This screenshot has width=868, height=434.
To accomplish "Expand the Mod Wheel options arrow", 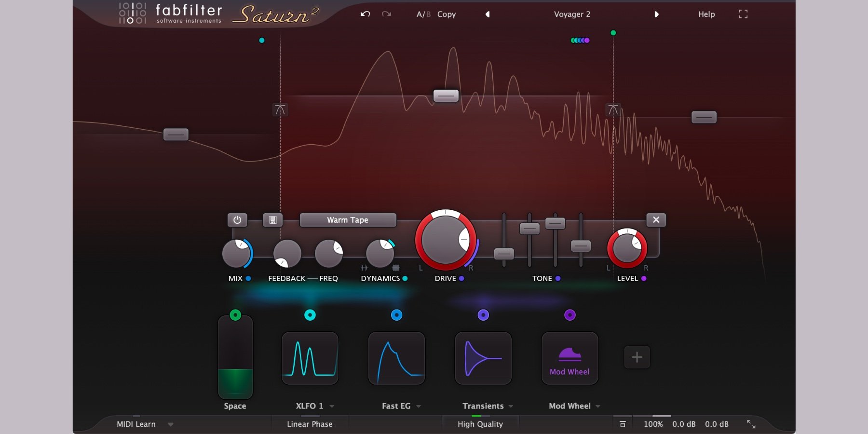I will pos(598,407).
